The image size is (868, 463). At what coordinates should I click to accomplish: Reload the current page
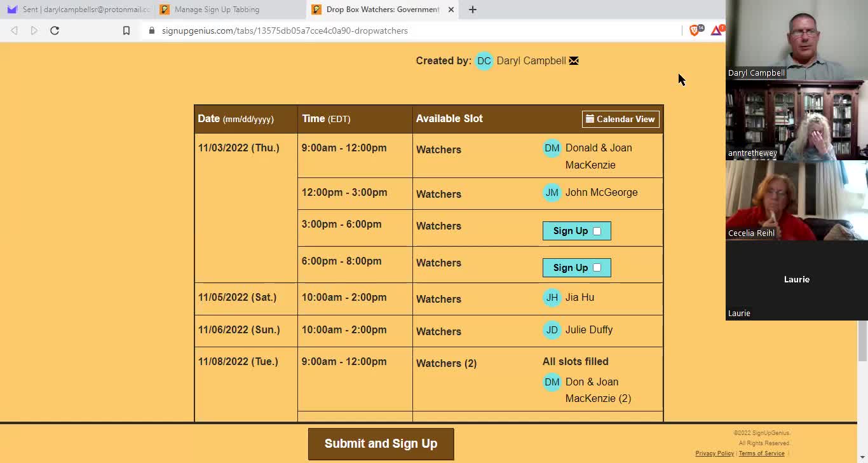[x=55, y=31]
